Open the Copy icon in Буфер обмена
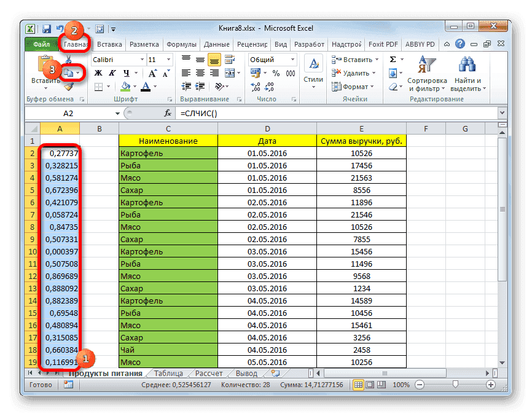The image size is (532, 416). click(x=69, y=72)
